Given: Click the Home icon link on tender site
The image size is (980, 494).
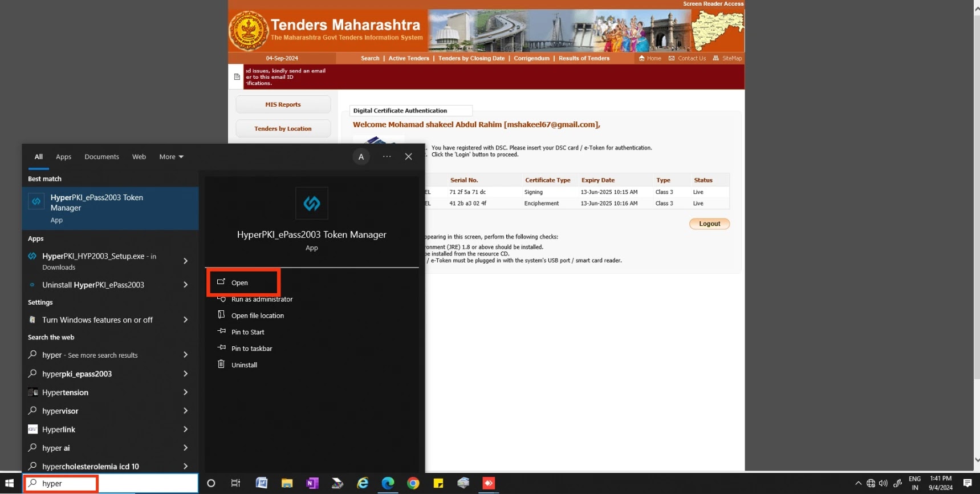Looking at the screenshot, I should (650, 58).
